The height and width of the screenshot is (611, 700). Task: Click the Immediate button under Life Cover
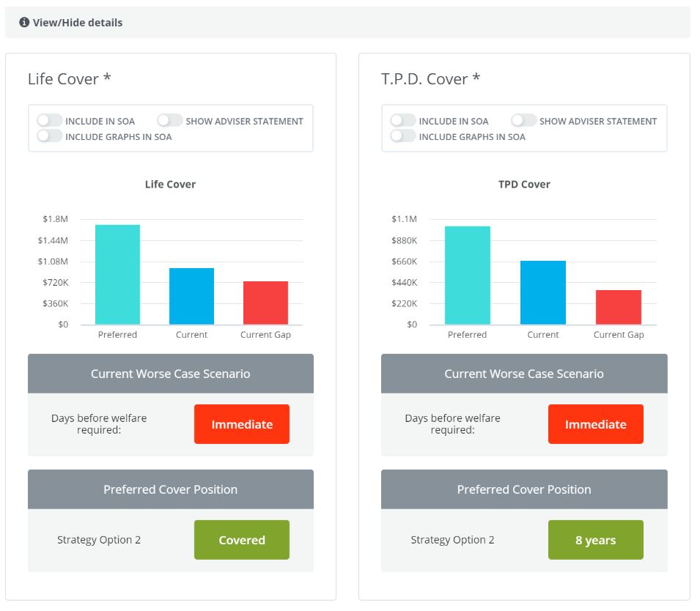click(x=242, y=424)
